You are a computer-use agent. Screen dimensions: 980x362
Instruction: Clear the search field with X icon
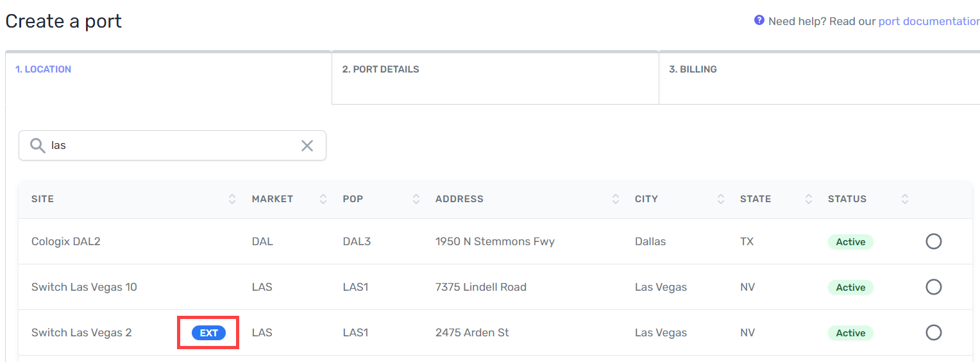click(307, 146)
